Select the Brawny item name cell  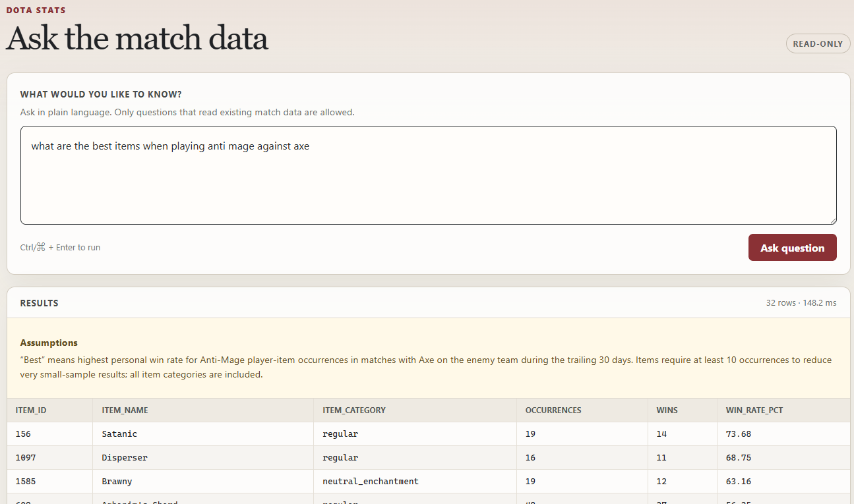click(203, 482)
